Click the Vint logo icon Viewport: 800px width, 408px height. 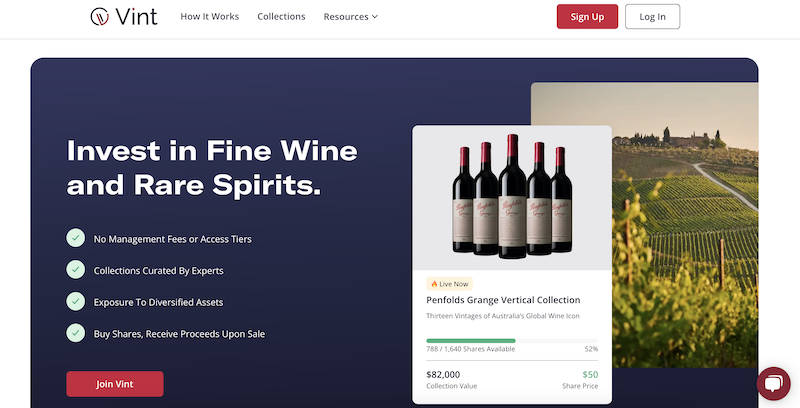point(99,16)
